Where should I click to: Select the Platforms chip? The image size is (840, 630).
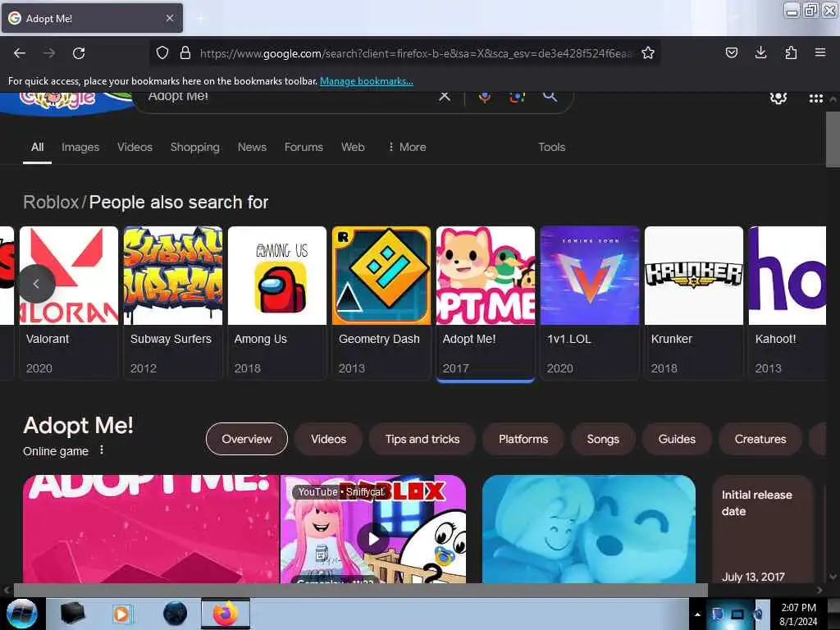pyautogui.click(x=523, y=439)
